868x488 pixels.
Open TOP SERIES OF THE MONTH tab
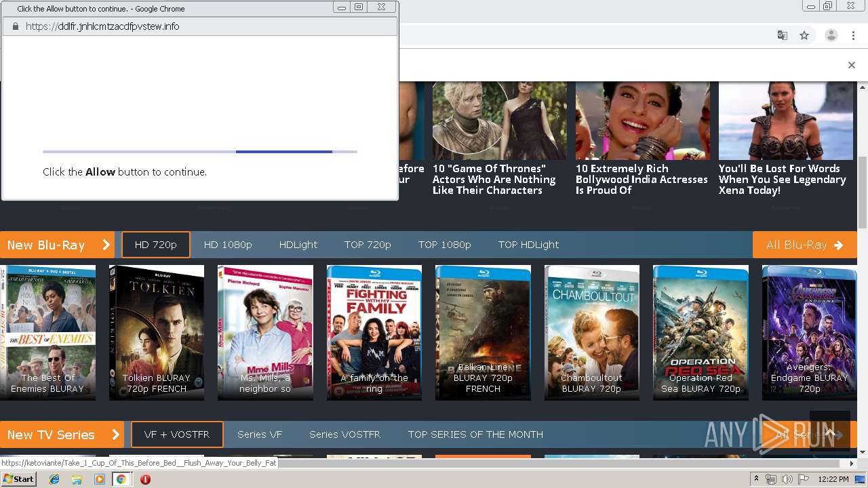475,434
